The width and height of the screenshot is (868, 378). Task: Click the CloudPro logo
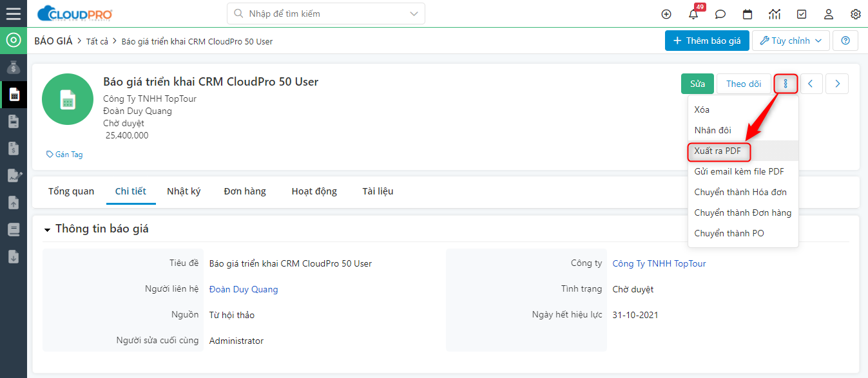[75, 14]
